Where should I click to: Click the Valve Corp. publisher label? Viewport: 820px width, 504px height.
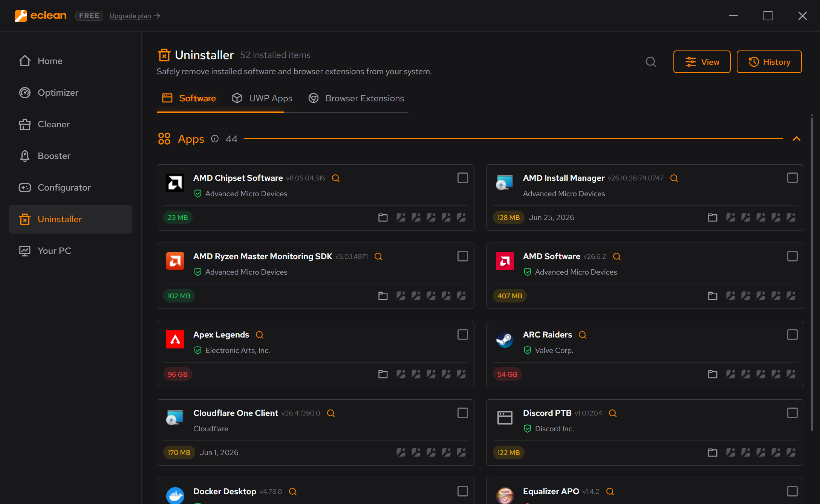pyautogui.click(x=554, y=350)
